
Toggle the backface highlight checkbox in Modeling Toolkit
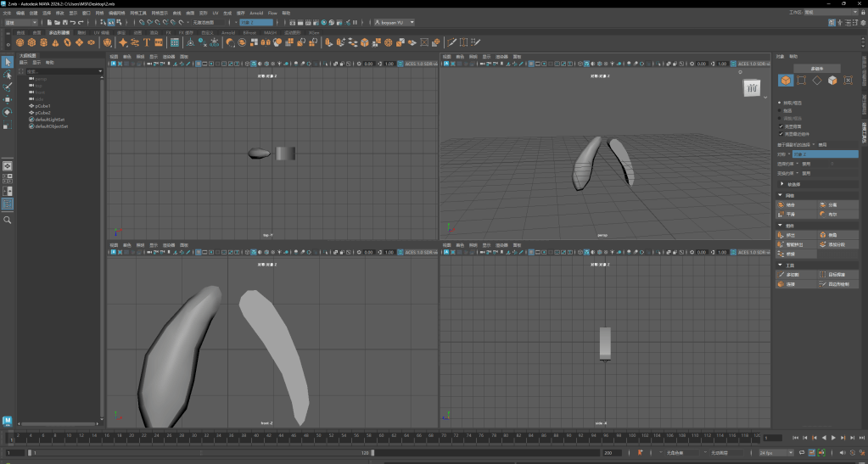point(781,126)
